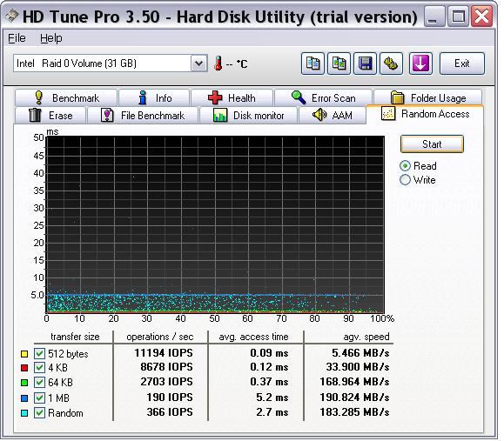Viewport: 504px width, 441px height.
Task: Switch to the Disk monitor tab
Action: tap(248, 116)
